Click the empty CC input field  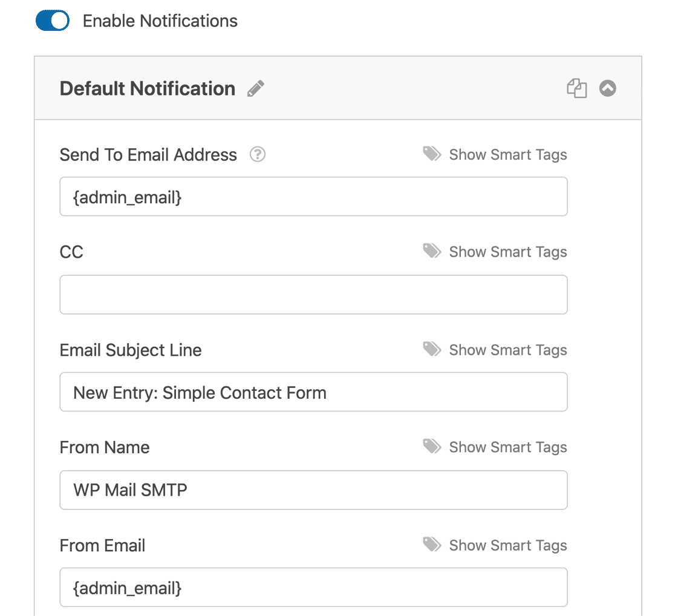tap(313, 295)
